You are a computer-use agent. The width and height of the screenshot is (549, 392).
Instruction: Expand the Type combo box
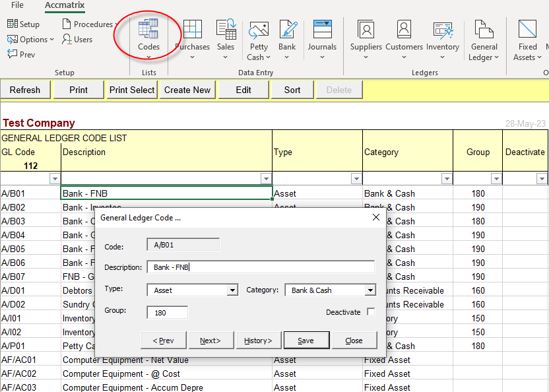232,290
